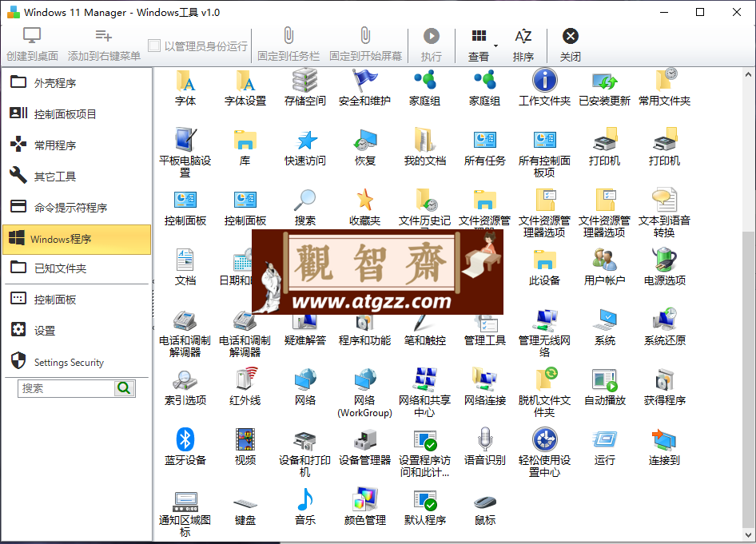Switch to 命令提示符程序 category
756x544 pixels.
78,208
